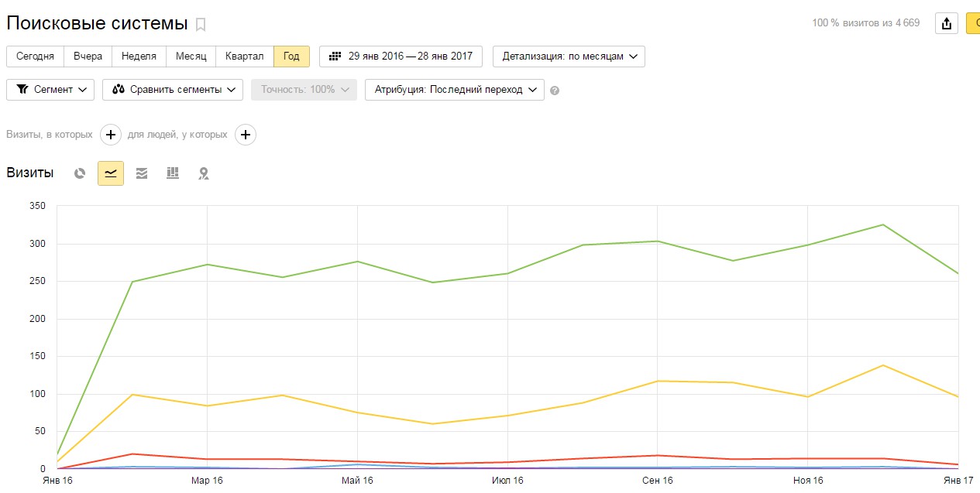Select the Сегодня period
This screenshot has height=493, width=980.
click(x=35, y=56)
